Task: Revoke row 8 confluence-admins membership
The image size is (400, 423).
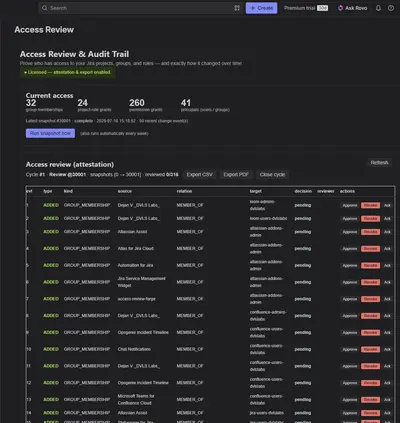Action: (x=370, y=316)
